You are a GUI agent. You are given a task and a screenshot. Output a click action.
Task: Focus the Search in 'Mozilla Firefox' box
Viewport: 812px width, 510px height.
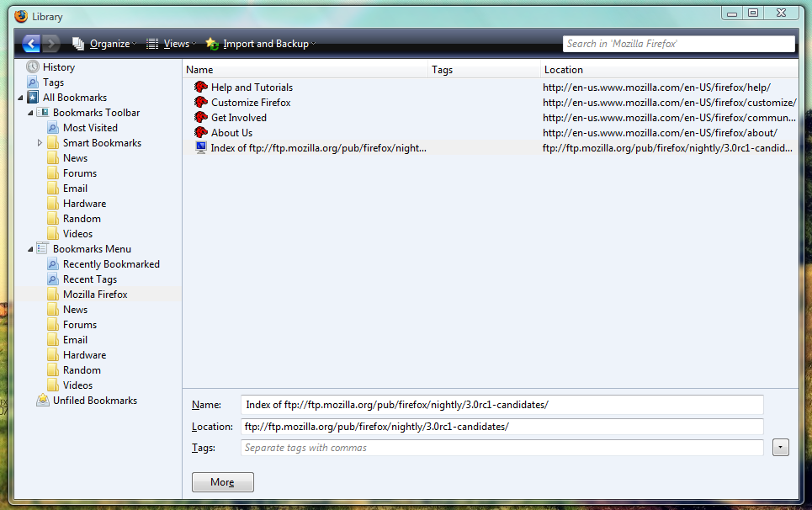tap(678, 44)
